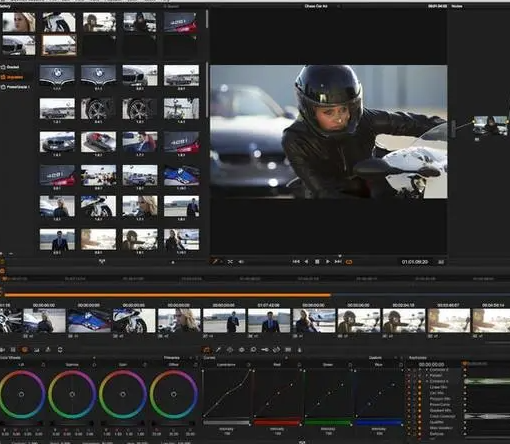This screenshot has height=444, width=510.
Task: Toggle the Blue curve link button
Action: [x=401, y=365]
